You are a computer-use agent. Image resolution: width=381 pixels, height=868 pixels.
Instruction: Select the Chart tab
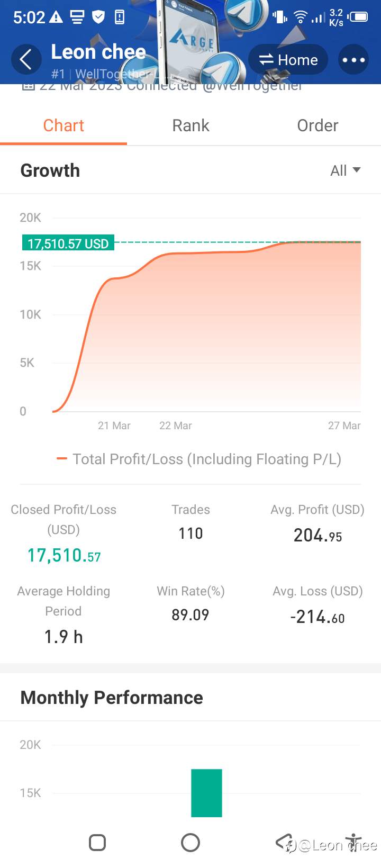pos(63,125)
